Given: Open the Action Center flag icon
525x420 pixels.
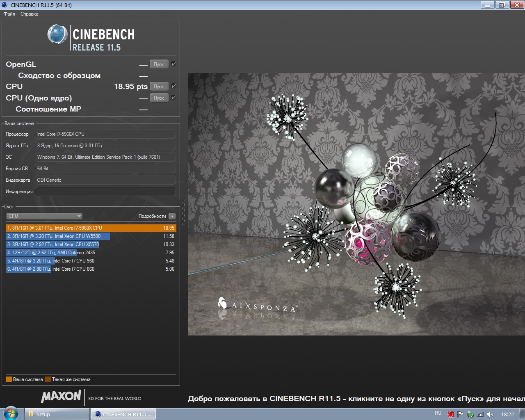Looking at the screenshot, I should (x=460, y=414).
